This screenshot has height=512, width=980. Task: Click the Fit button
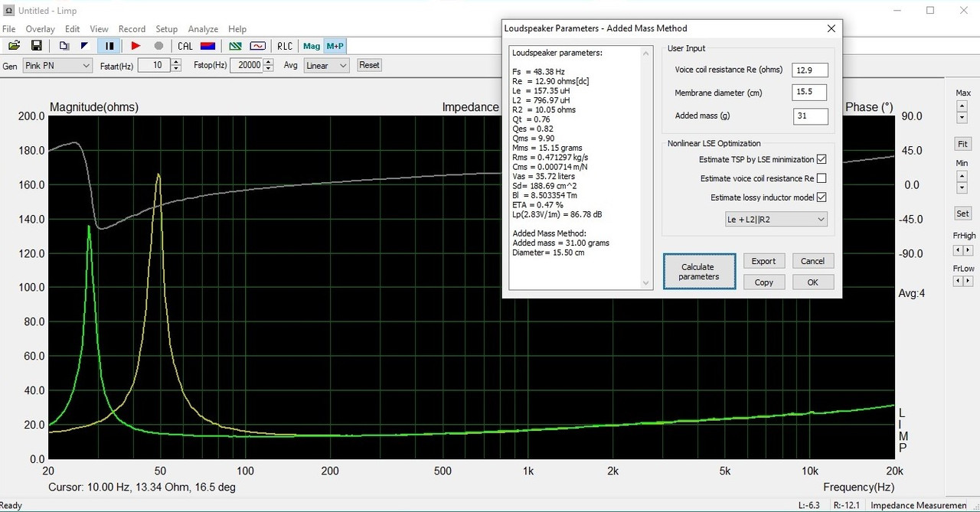tap(962, 144)
